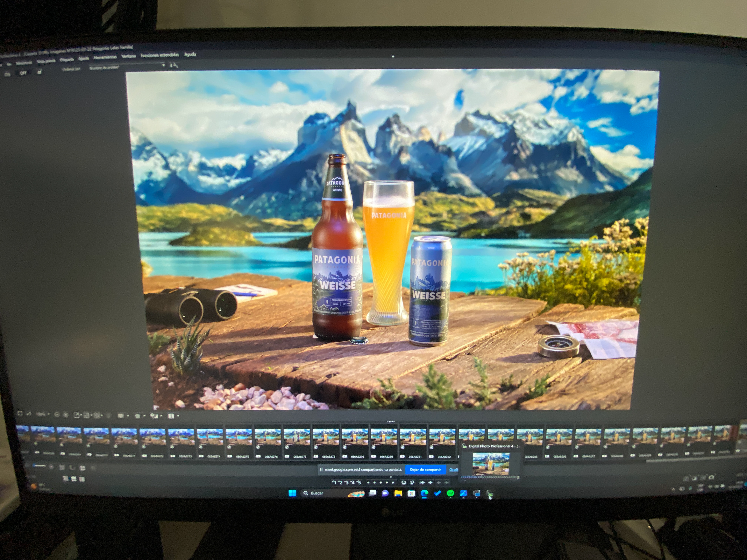Go to previous image with left arrow
747x560 pixels.
(430, 483)
